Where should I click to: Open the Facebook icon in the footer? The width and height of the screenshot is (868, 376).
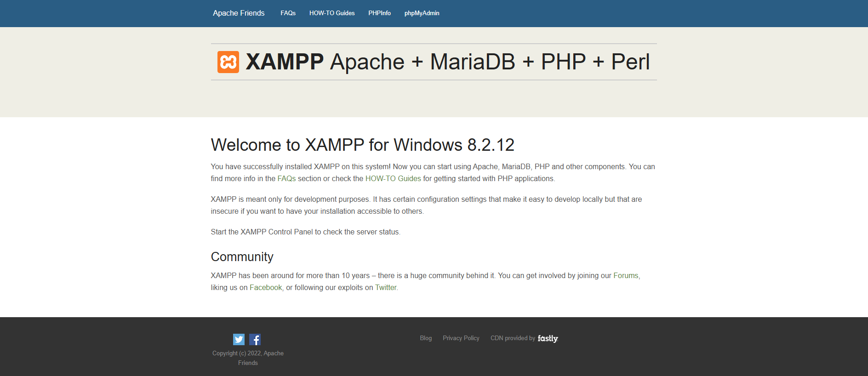(255, 339)
